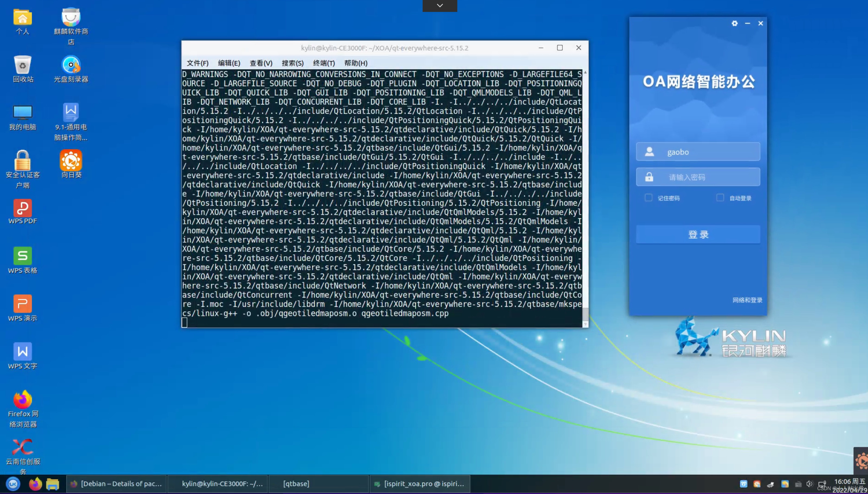Click the blue fingerprint tray icon
Viewport: 868px width, 494px height.
(743, 484)
